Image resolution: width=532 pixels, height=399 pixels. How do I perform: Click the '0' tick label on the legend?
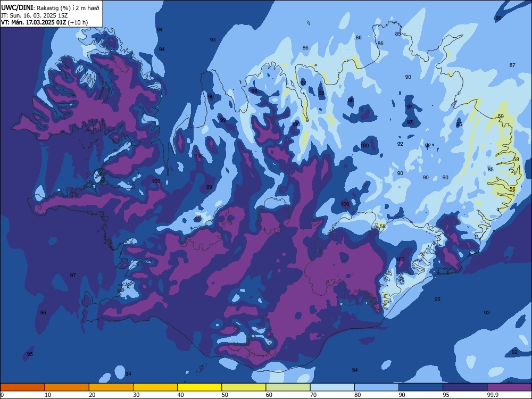[x=2, y=395]
